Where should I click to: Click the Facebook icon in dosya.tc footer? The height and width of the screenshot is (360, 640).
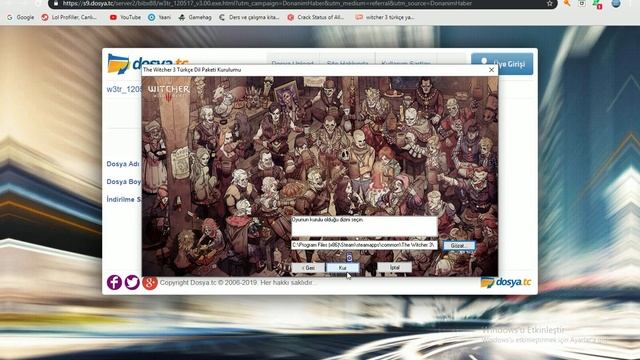point(114,282)
